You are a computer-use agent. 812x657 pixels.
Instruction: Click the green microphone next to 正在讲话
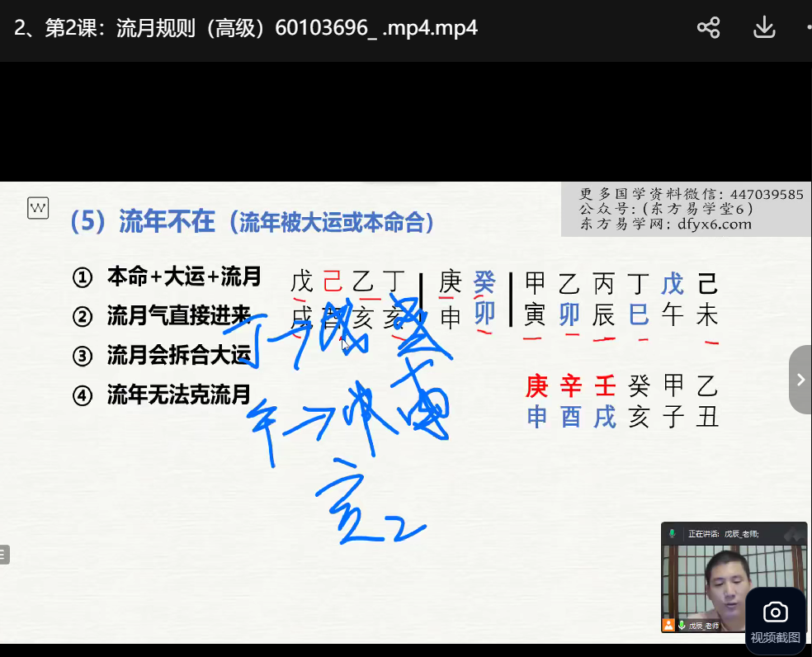pos(673,534)
